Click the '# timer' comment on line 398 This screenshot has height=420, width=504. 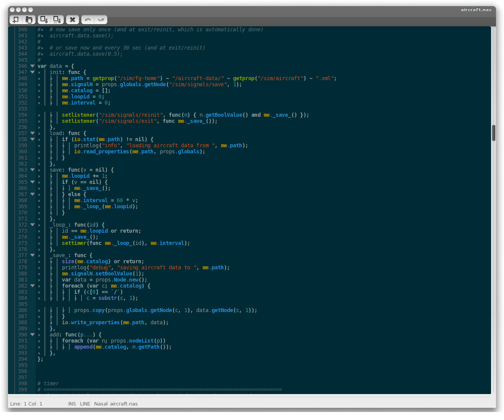pyautogui.click(x=48, y=383)
